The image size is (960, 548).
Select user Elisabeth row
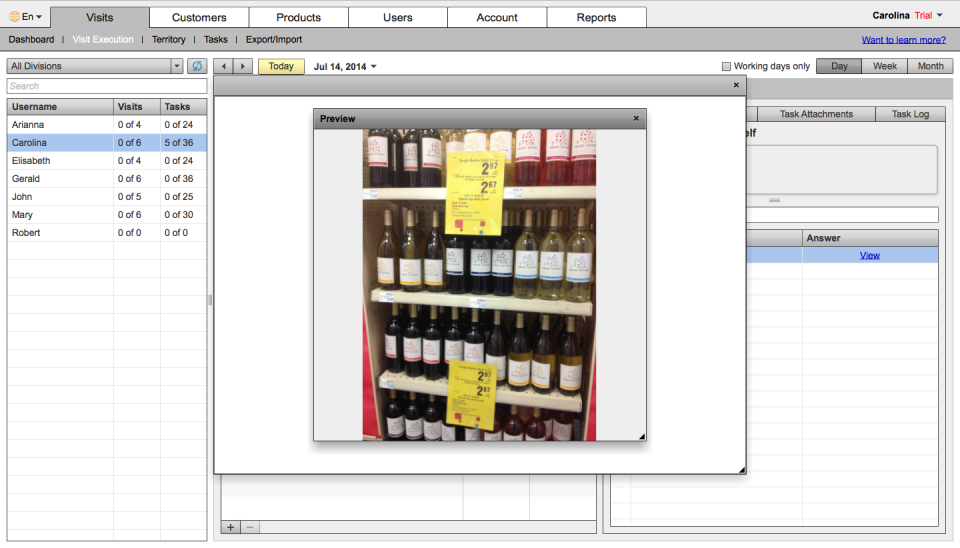[107, 160]
